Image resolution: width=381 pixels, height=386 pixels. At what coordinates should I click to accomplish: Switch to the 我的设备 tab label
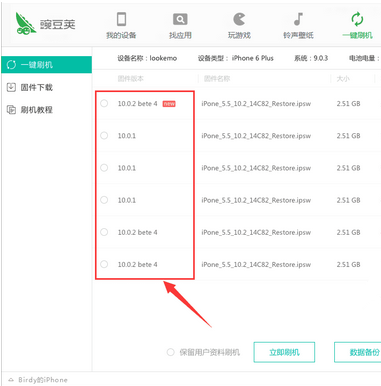point(121,35)
